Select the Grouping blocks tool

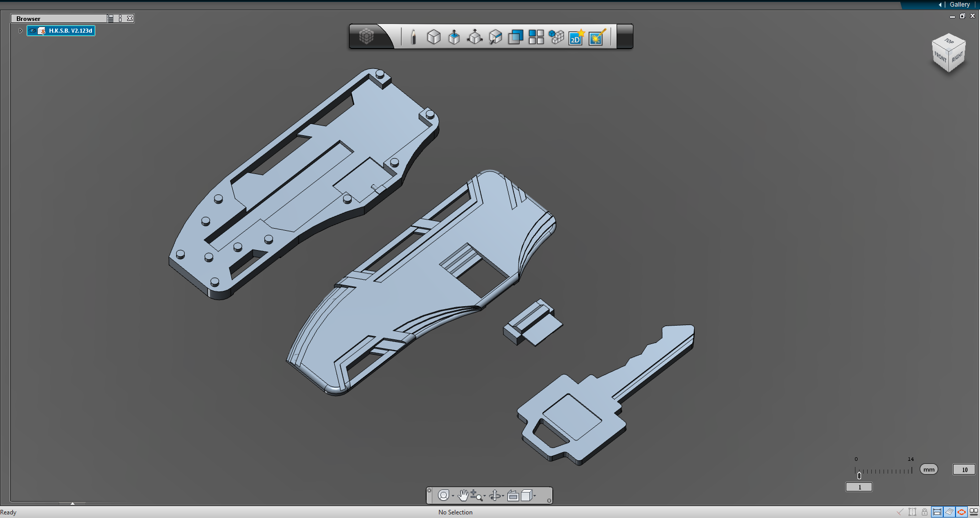556,37
